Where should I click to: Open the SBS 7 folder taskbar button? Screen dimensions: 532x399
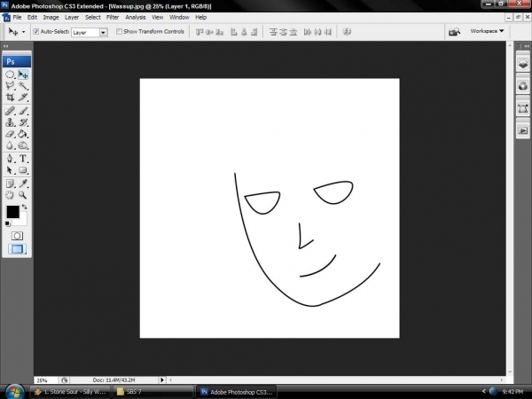click(x=153, y=392)
